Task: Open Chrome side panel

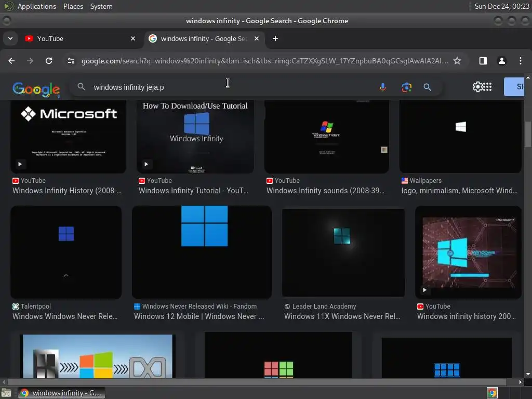Action: coord(483,61)
